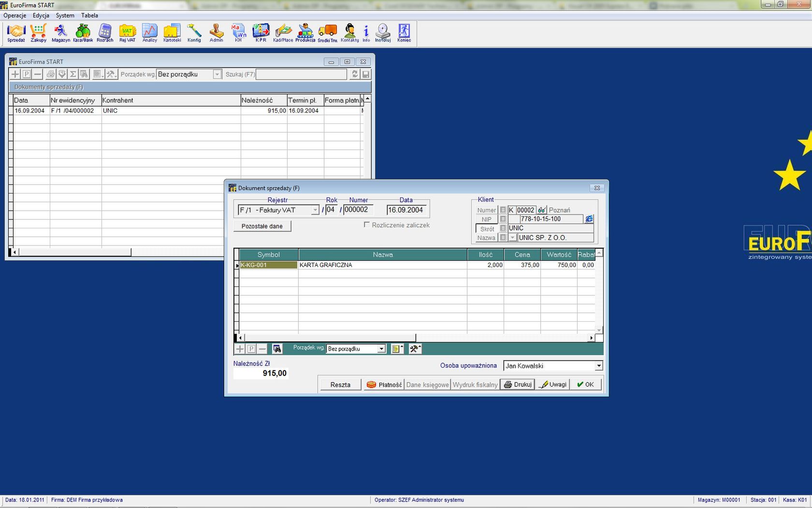Confirm the document with OK

point(585,385)
